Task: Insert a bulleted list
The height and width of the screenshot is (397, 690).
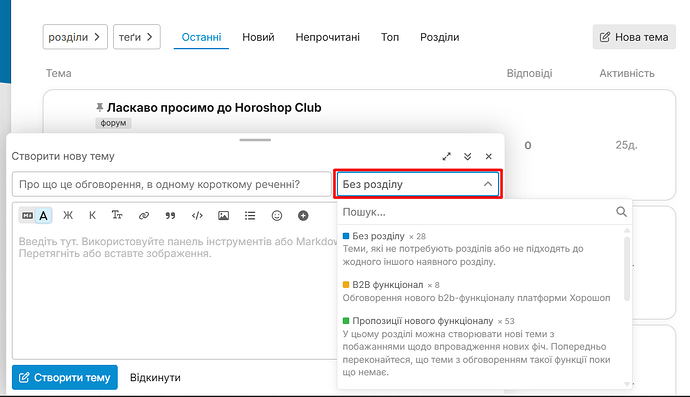Action: pyautogui.click(x=250, y=216)
